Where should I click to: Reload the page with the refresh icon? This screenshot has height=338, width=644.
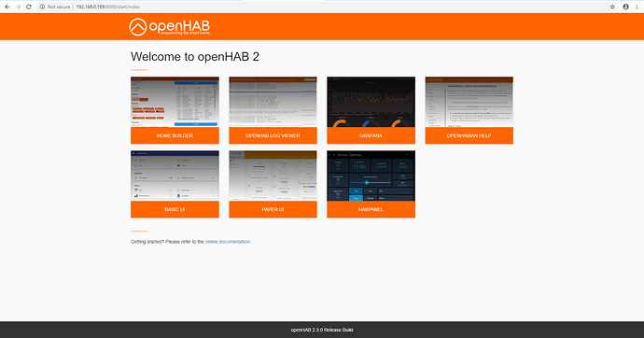click(x=29, y=7)
